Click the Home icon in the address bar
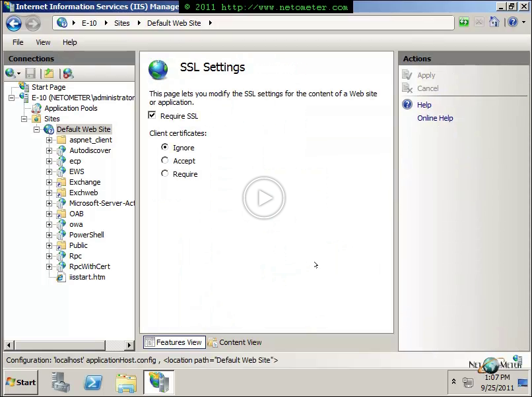 pyautogui.click(x=494, y=22)
